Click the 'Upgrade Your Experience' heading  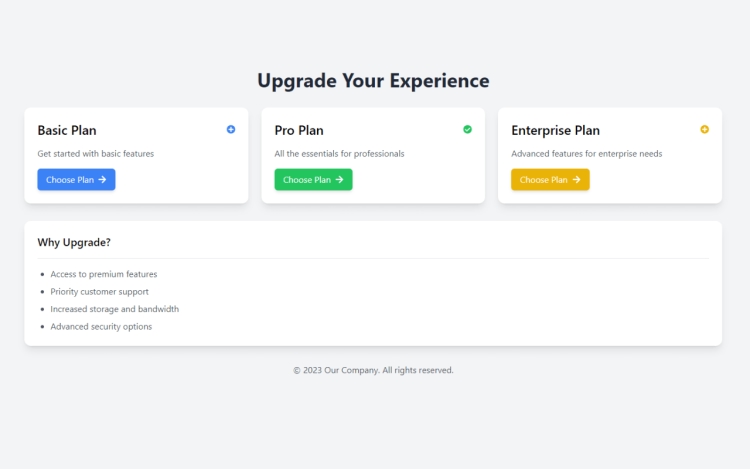point(373,80)
